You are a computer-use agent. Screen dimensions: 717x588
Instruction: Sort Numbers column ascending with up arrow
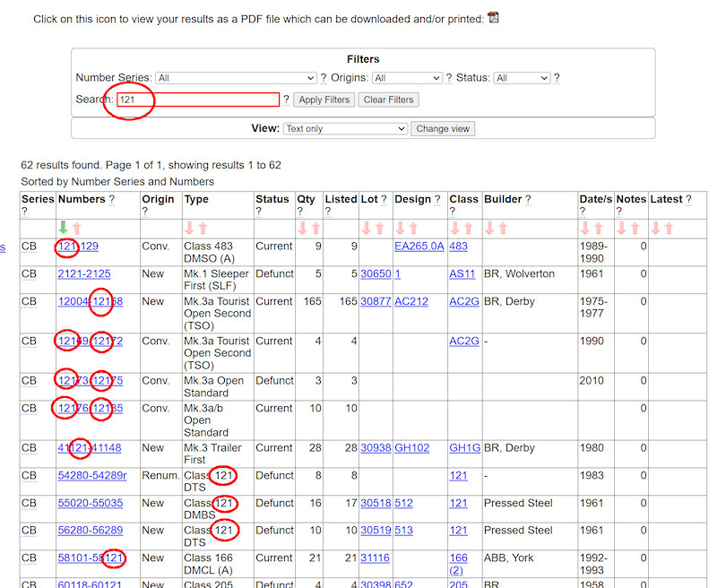click(x=76, y=229)
